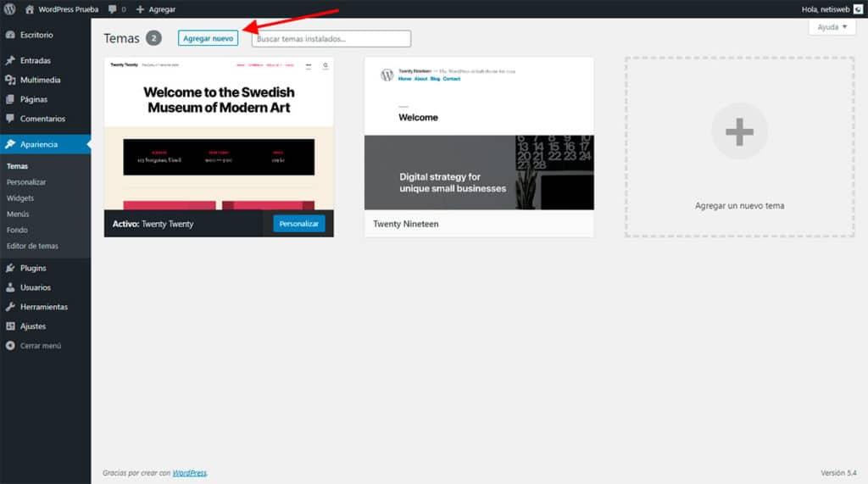Click the Activo: Twenty Twenty label
The width and height of the screenshot is (868, 484).
pos(153,224)
